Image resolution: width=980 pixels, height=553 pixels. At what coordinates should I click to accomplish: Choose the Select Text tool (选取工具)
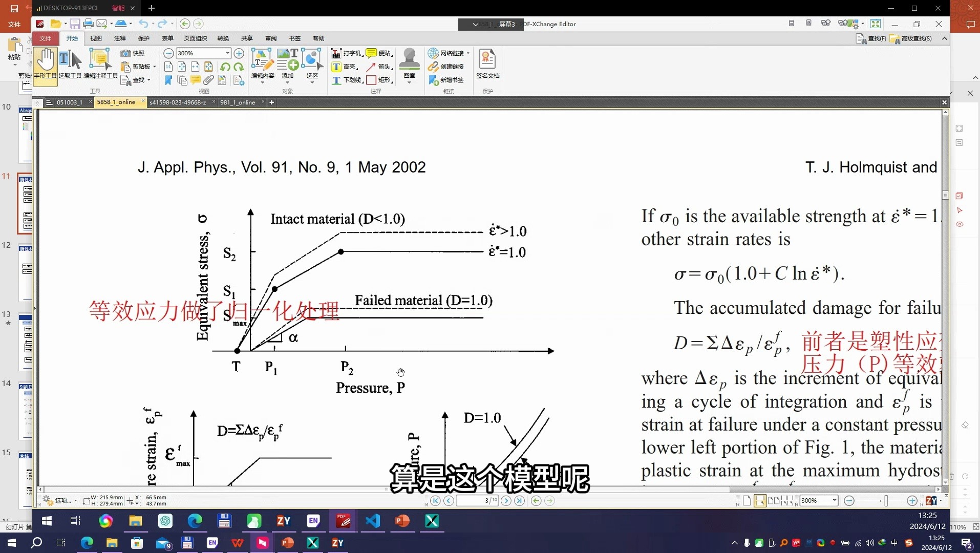pos(70,64)
